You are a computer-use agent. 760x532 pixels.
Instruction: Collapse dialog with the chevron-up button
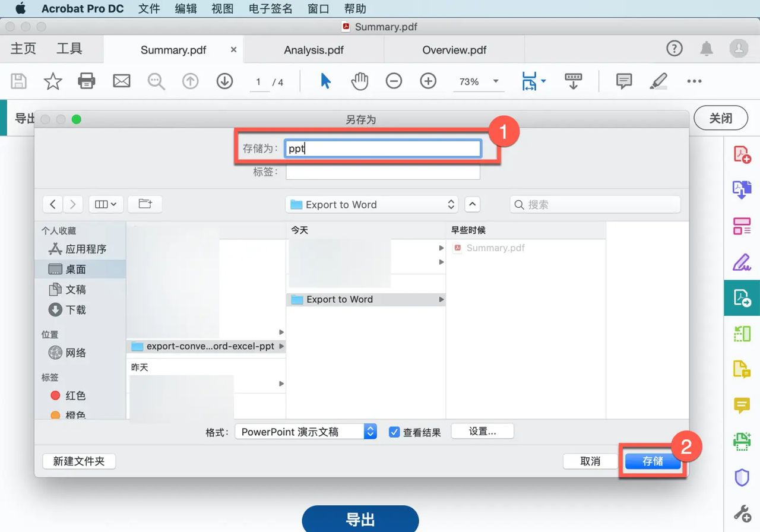[472, 204]
